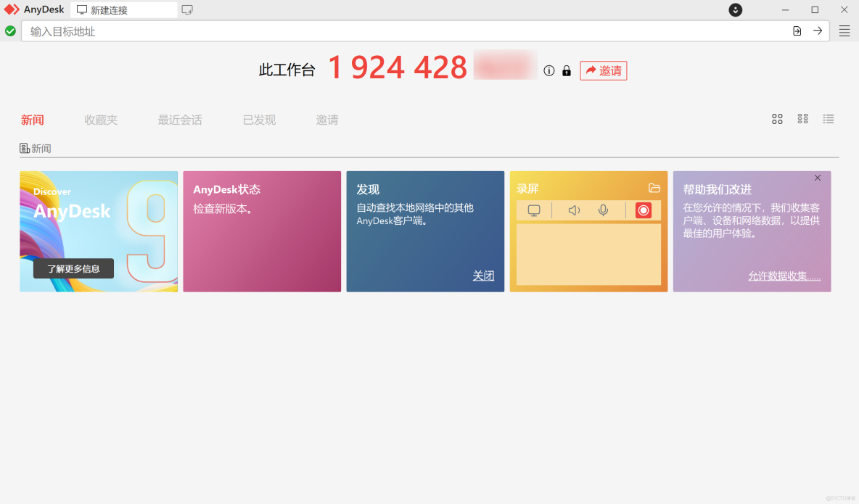Switch to the 收藏夹 tab

click(101, 120)
